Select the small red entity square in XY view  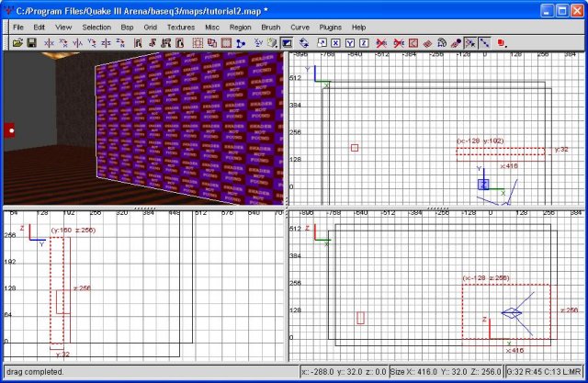click(355, 148)
